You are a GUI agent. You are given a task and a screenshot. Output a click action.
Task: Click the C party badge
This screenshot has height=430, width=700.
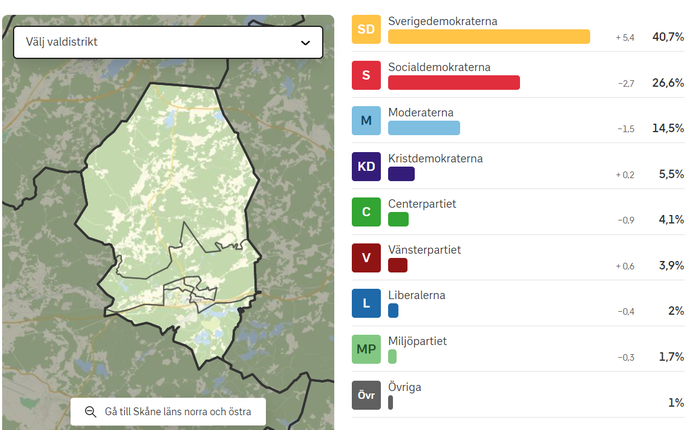pyautogui.click(x=366, y=212)
